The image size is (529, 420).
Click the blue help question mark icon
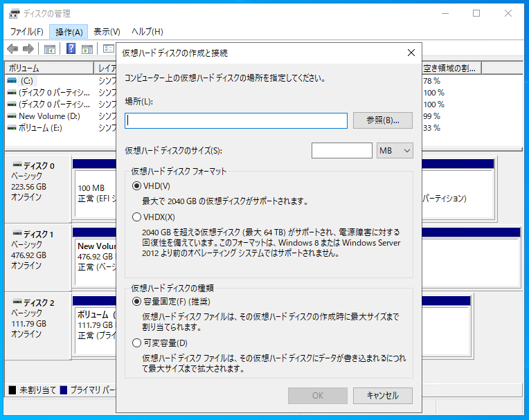(71, 48)
